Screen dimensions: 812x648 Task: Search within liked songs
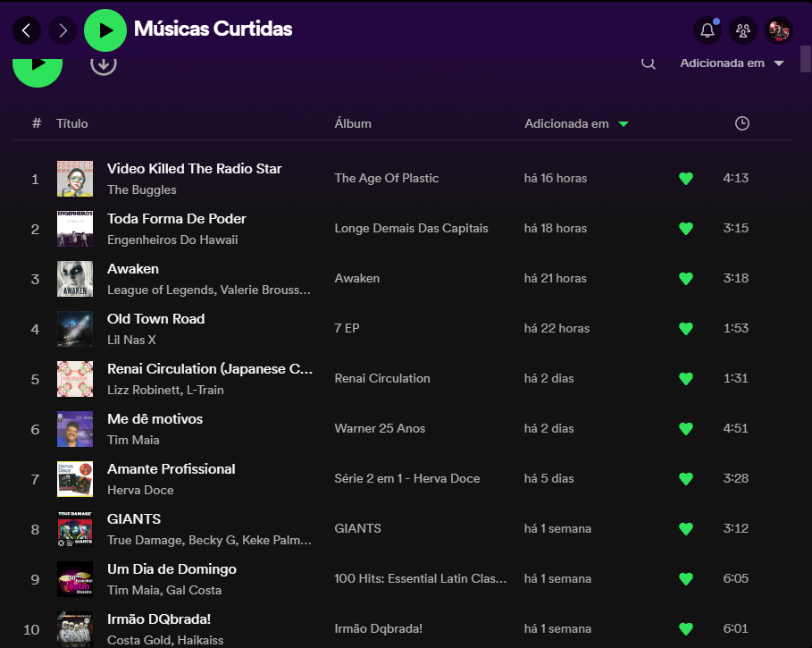click(x=649, y=63)
